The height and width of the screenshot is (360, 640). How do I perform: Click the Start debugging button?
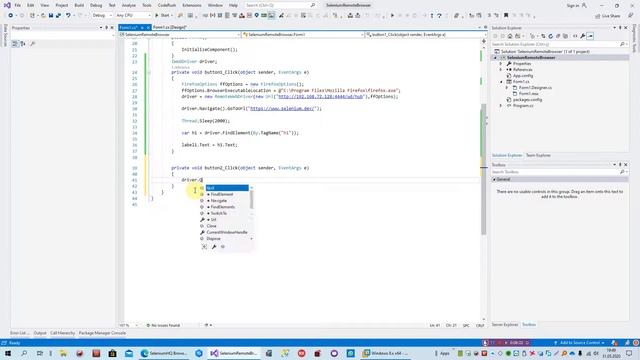(163, 16)
